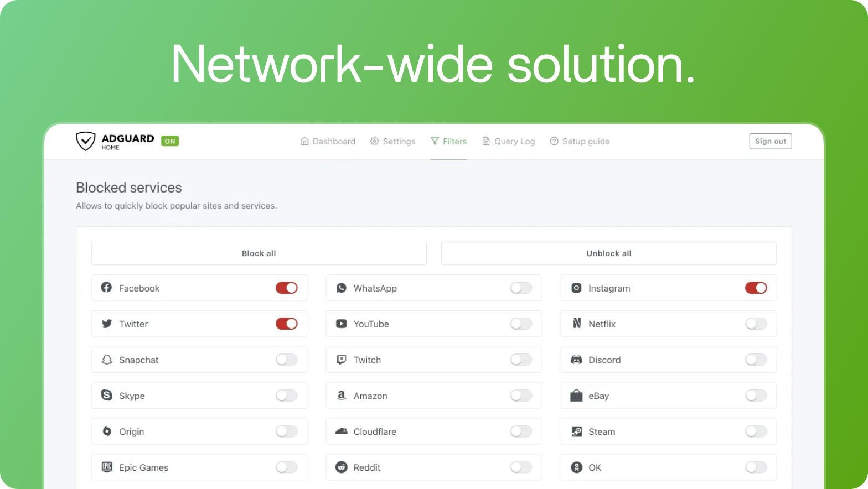Open the Dashboard tab

tap(328, 142)
